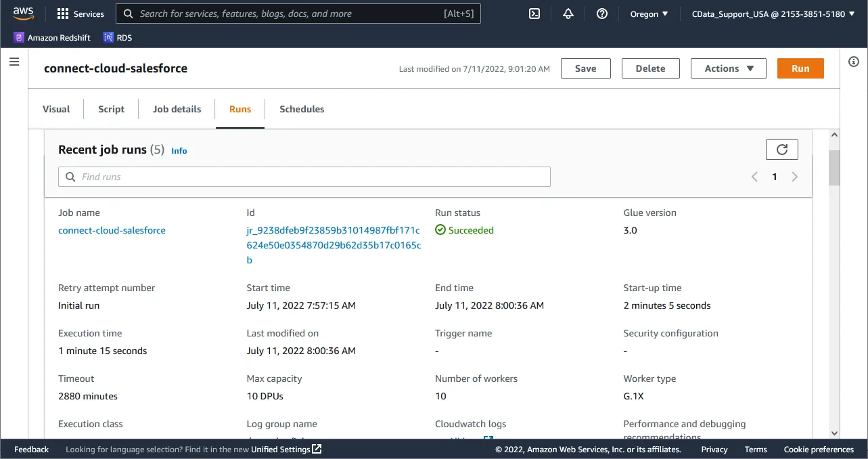Open Amazon Redshift bookmark shortcut
The width and height of the screenshot is (868, 459).
(x=52, y=38)
